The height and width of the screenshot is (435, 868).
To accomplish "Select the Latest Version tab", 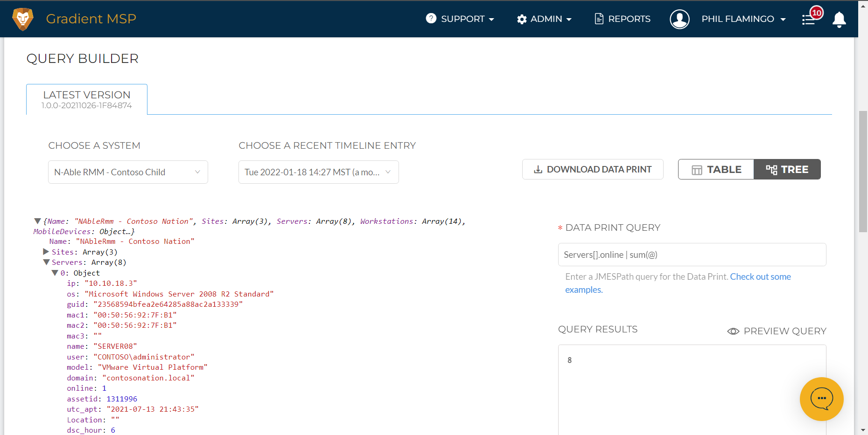I will click(x=87, y=99).
